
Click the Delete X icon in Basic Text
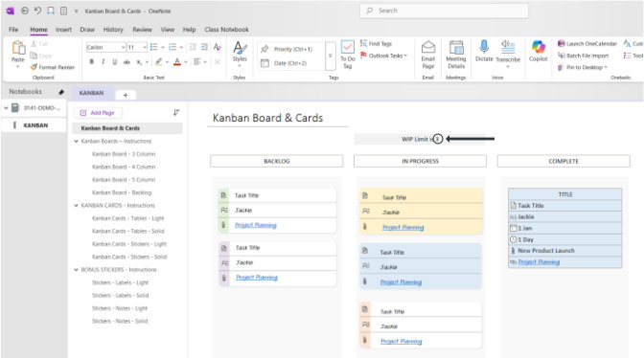[x=218, y=62]
